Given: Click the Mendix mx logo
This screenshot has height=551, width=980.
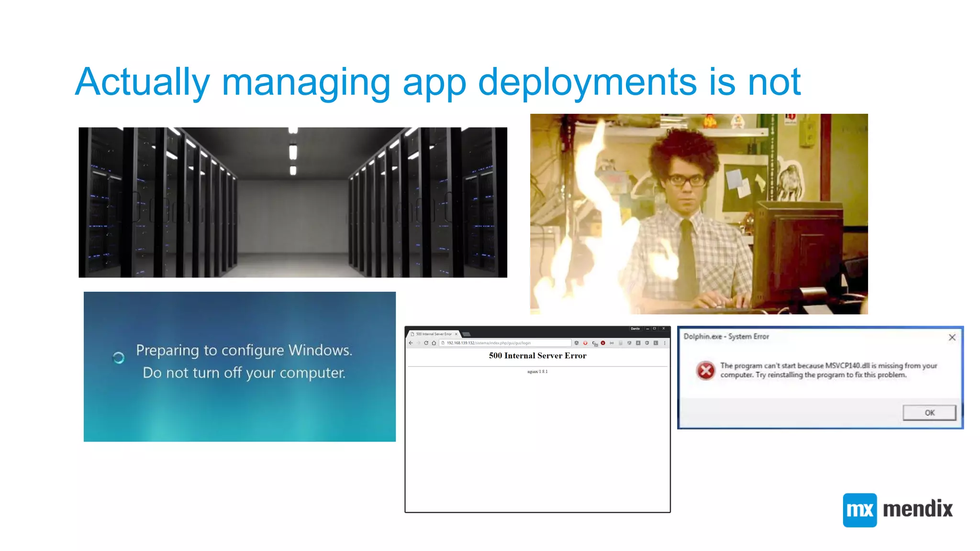Looking at the screenshot, I should 860,510.
